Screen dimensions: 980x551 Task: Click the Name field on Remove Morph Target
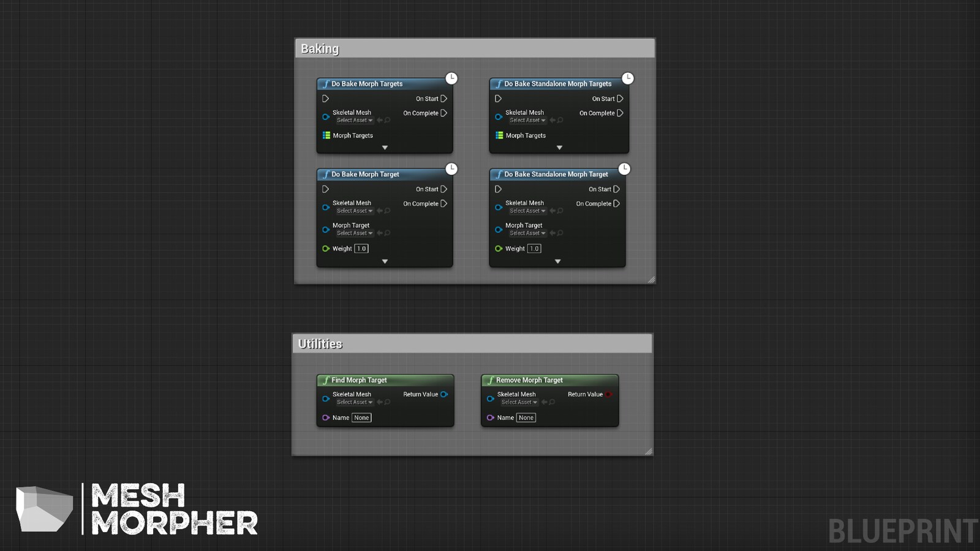tap(526, 418)
